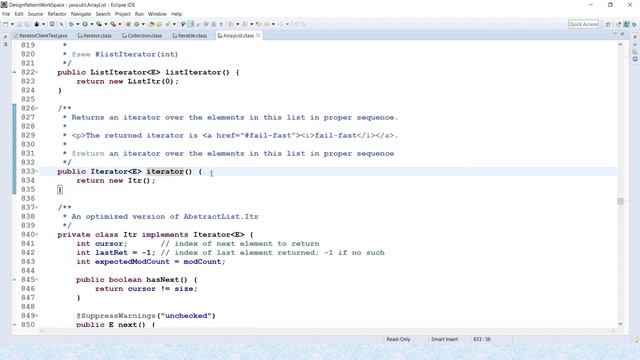Click the vertical scrollbar down arrow
This screenshot has width=640, height=360.
pos(620,324)
